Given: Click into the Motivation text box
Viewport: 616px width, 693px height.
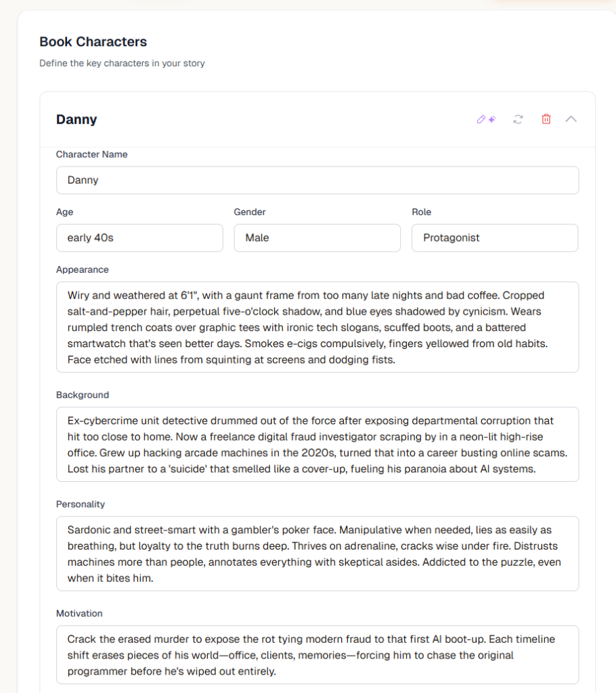Looking at the screenshot, I should point(317,654).
